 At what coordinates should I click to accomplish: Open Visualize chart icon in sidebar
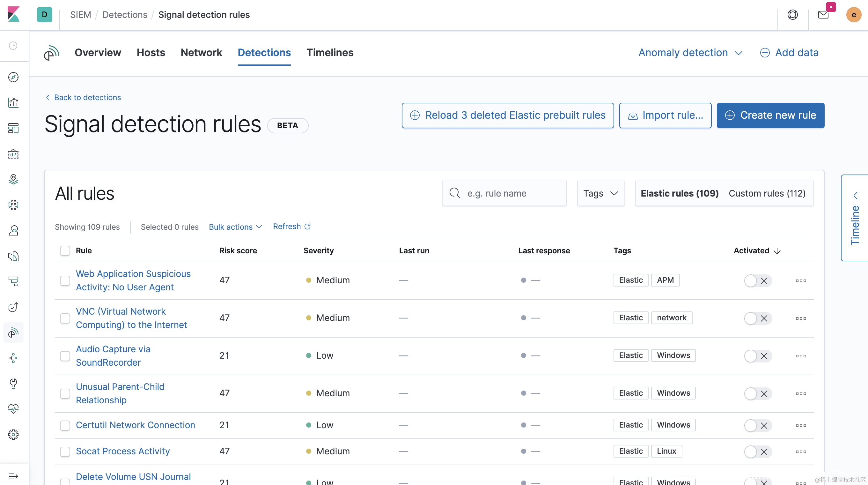[13, 102]
